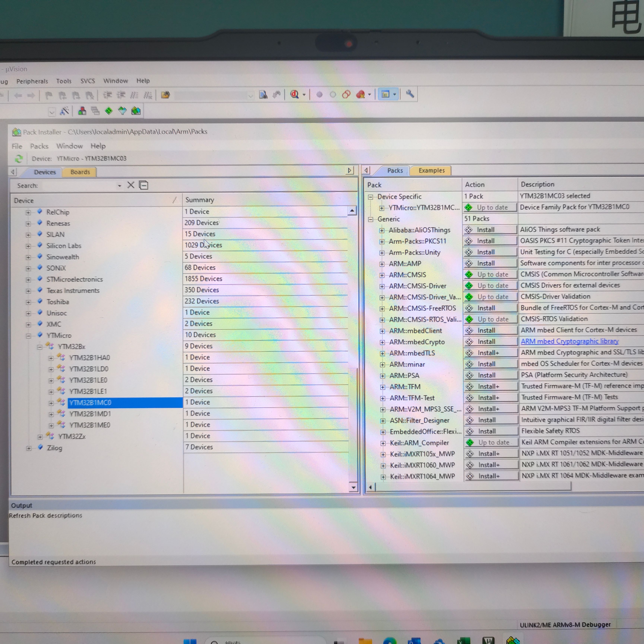Clear the search field with X icon

coord(131,185)
